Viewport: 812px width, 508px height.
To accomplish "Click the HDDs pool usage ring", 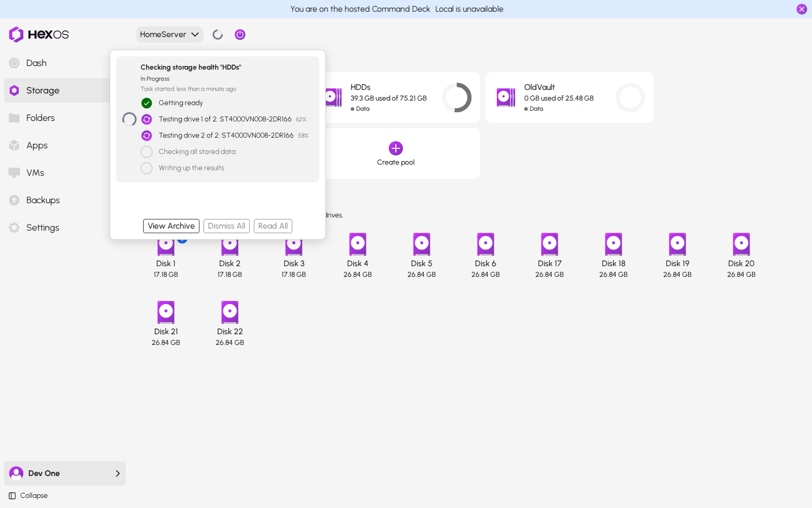I will tap(457, 98).
